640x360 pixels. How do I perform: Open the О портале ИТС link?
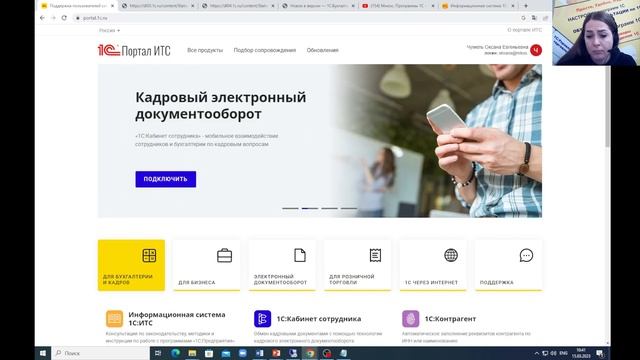(x=524, y=30)
